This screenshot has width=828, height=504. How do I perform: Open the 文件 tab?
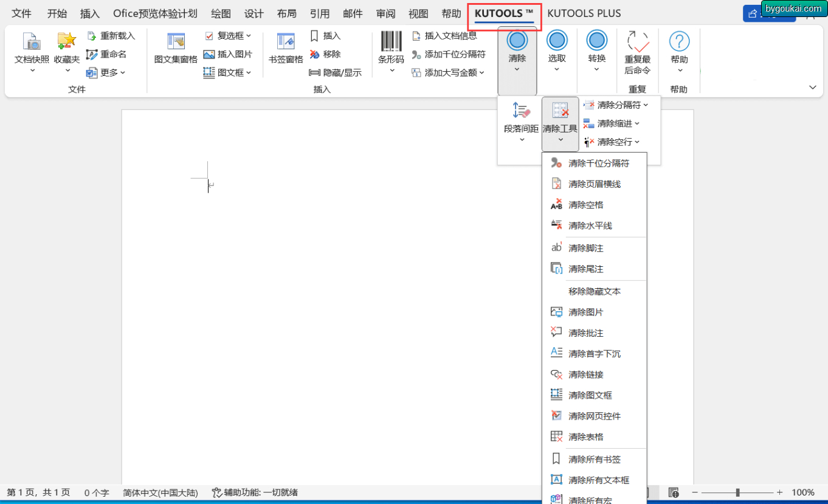tap(22, 13)
